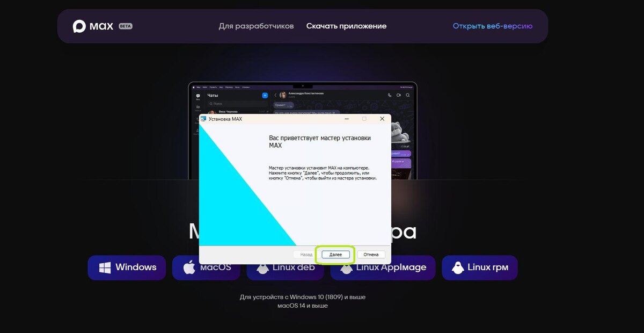Create a new chat with the blue plus

coord(265,95)
